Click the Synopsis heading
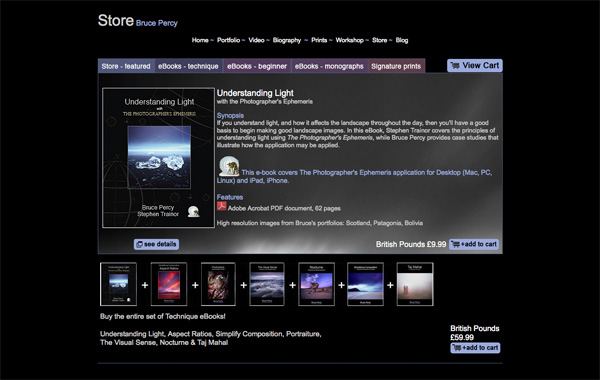 pyautogui.click(x=230, y=115)
